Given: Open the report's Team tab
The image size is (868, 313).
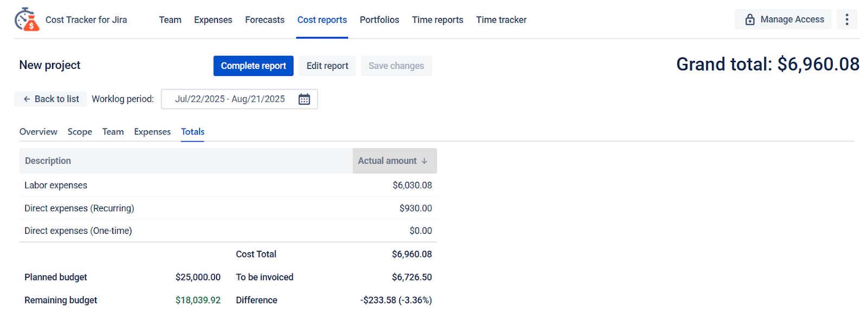Looking at the screenshot, I should pos(113,132).
